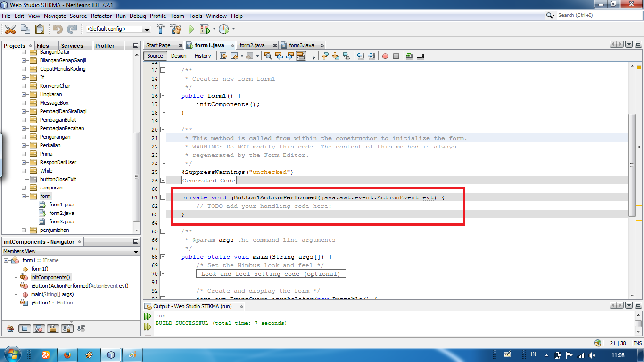Start macro recording with the red circle icon

[385, 56]
